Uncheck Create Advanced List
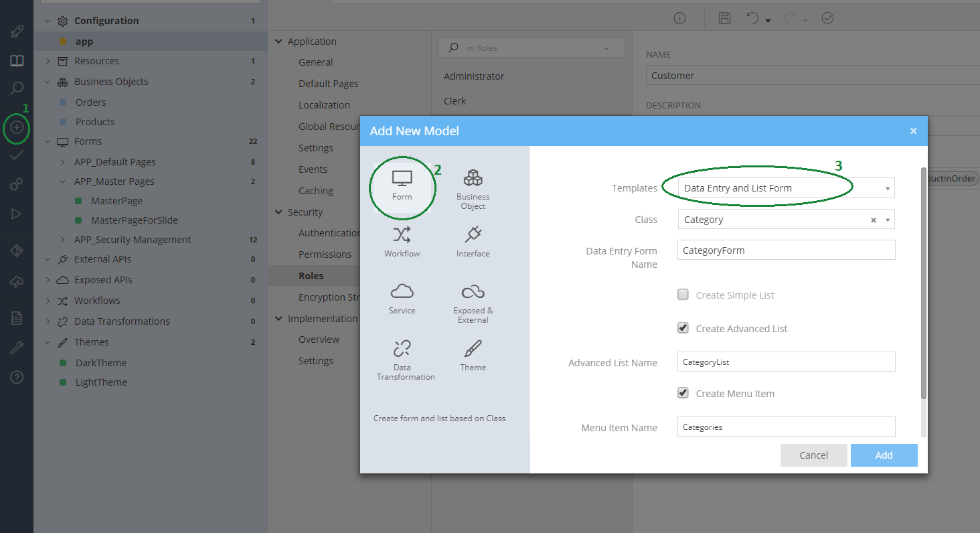Screen dimensions: 980x533 (x=683, y=327)
